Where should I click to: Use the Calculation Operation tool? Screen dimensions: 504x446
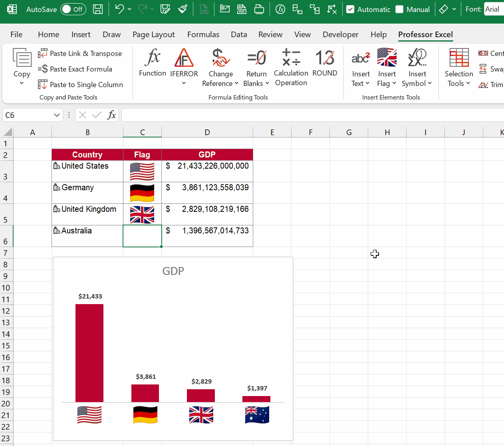(x=291, y=67)
